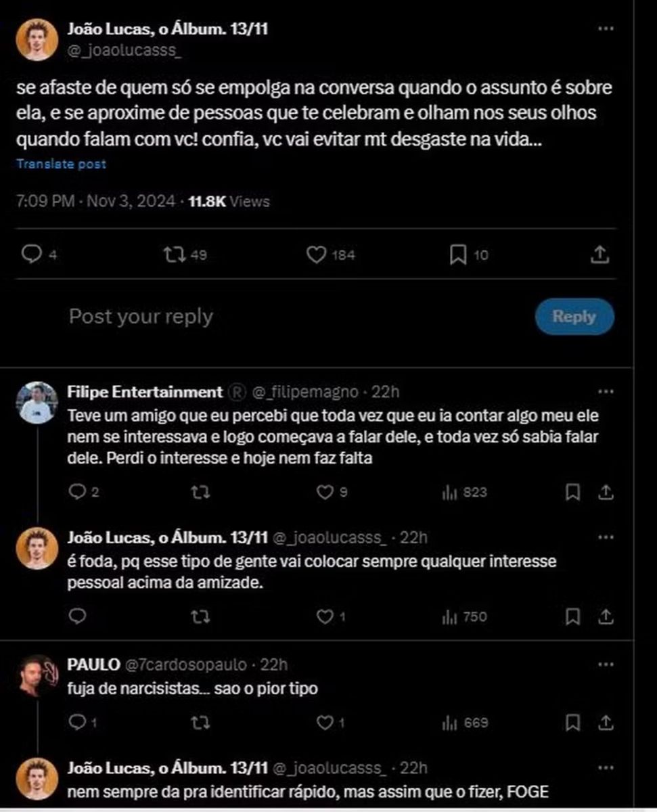Open @_filipemagno profile handle link
This screenshot has height=812, width=657.
[304, 392]
